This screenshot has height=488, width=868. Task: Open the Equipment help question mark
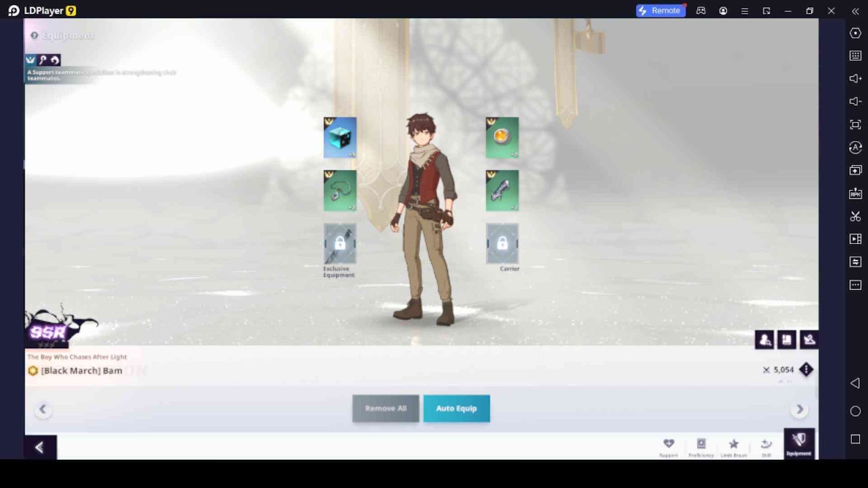[x=34, y=36]
